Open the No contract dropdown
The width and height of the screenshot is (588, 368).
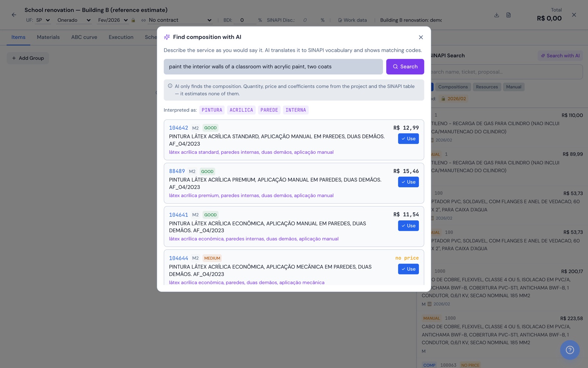pos(180,20)
